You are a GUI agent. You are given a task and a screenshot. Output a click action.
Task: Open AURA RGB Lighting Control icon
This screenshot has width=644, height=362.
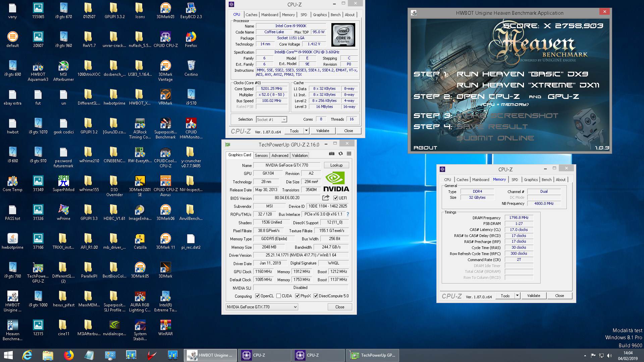[140, 301]
